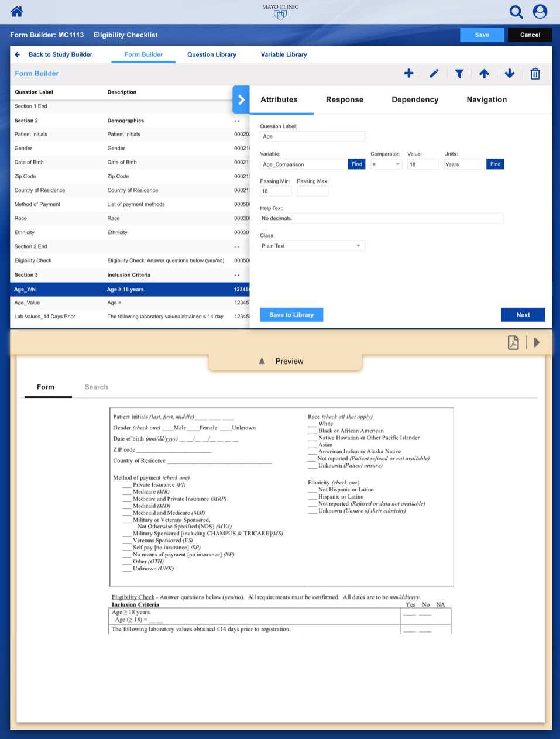This screenshot has width=560, height=739.
Task: Open the Comparator dropdown
Action: 386,164
